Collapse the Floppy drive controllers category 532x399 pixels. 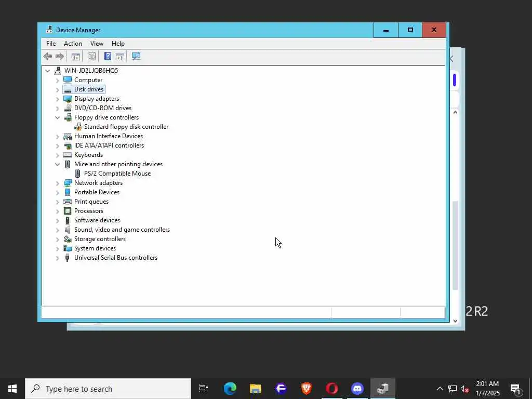point(57,117)
